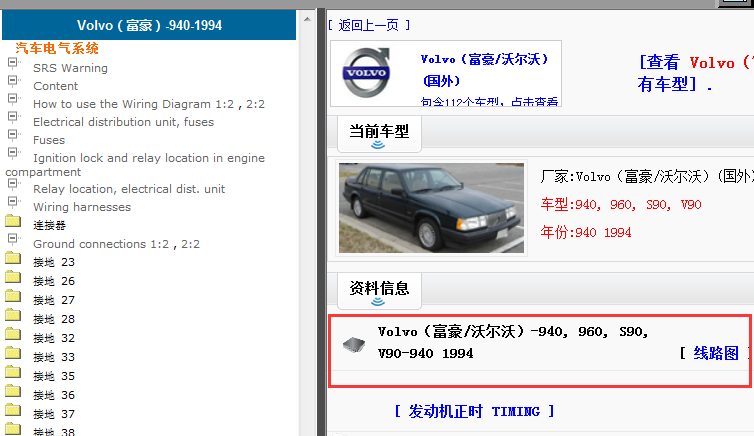Viewport: 754px width, 436px height.
Task: Select 接地 23 label
Action: click(x=54, y=262)
